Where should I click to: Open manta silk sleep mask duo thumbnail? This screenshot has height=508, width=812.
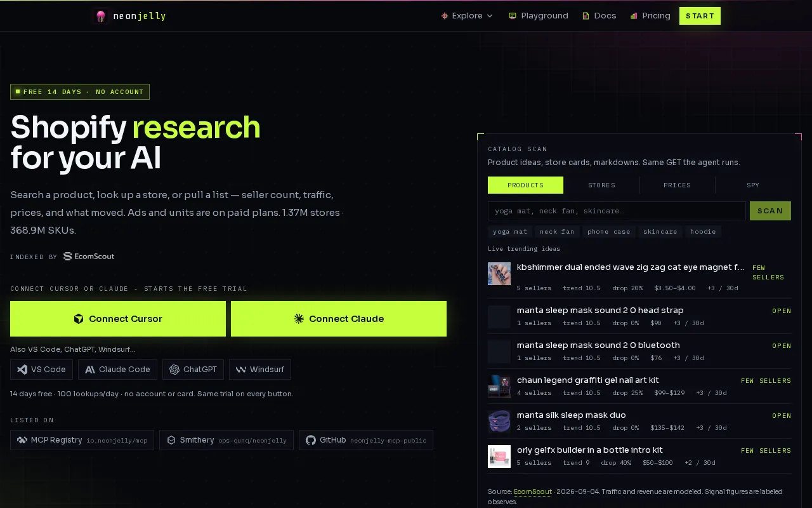pyautogui.click(x=499, y=422)
